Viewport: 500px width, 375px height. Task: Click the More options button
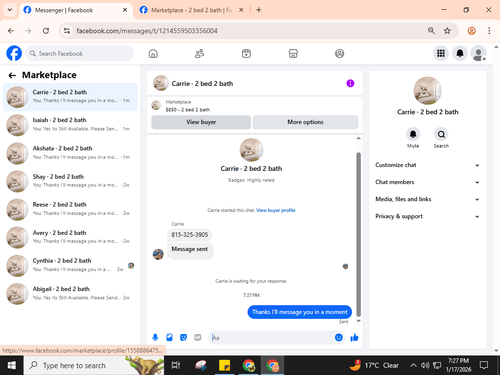tap(305, 122)
